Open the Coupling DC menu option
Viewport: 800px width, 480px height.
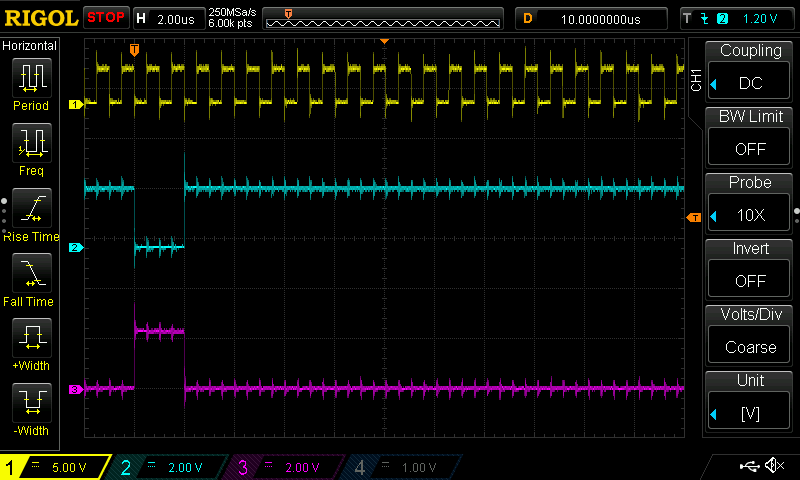(749, 81)
